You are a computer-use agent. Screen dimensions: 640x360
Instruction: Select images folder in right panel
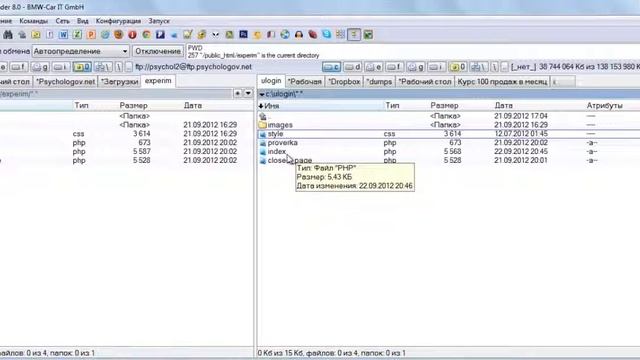point(280,125)
